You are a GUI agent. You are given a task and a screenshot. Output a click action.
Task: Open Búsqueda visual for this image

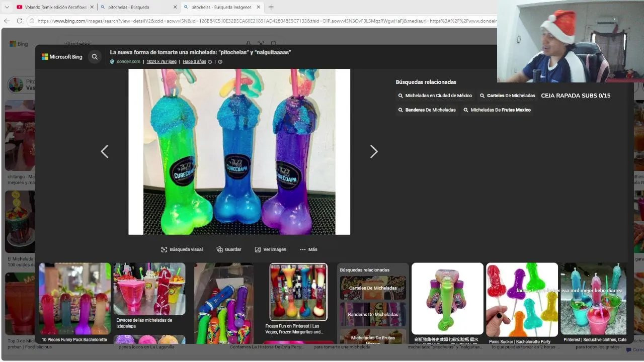[x=182, y=249]
